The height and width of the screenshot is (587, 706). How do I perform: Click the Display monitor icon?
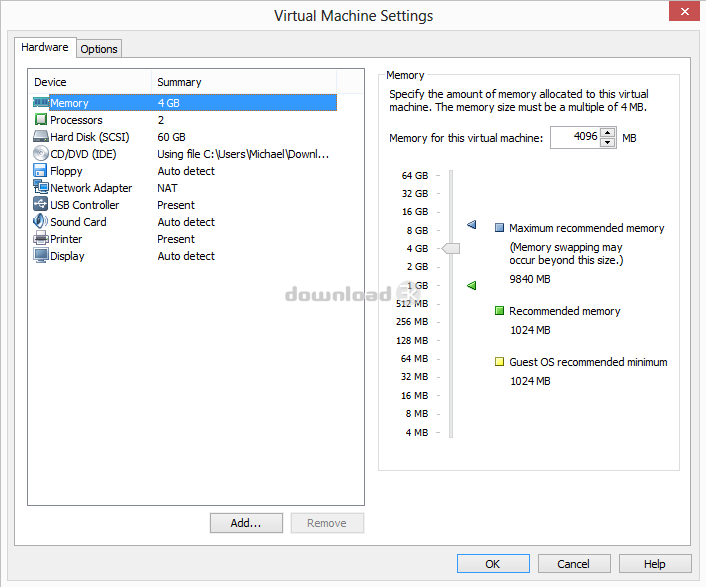coord(41,256)
